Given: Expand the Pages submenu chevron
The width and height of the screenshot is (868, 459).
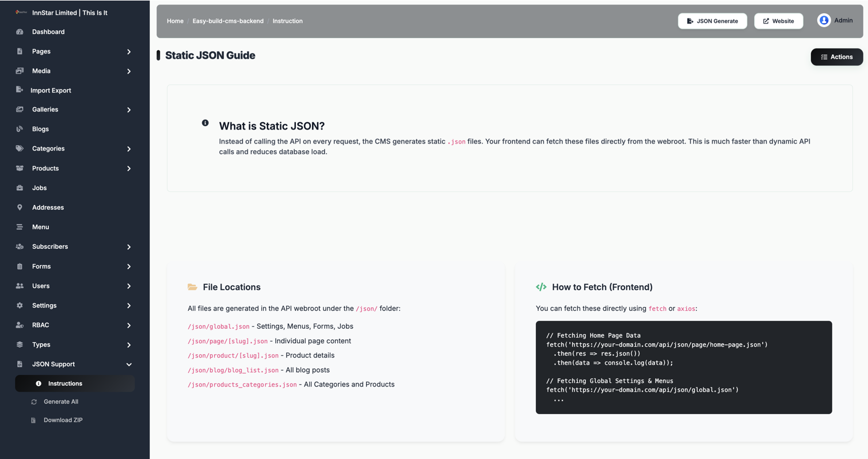Looking at the screenshot, I should point(129,52).
